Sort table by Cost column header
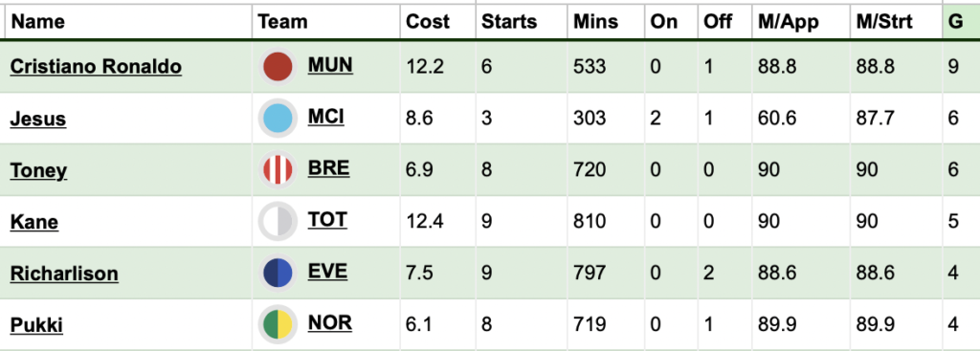Viewport: 980px width, 351px height. pyautogui.click(x=428, y=22)
